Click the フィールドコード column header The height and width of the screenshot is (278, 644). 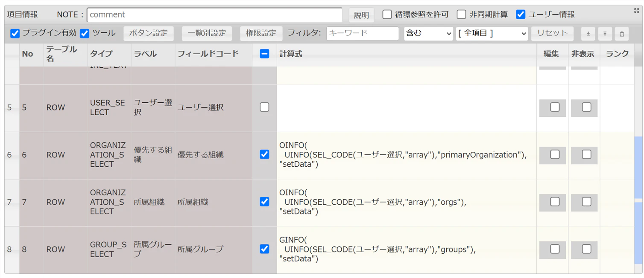point(213,54)
